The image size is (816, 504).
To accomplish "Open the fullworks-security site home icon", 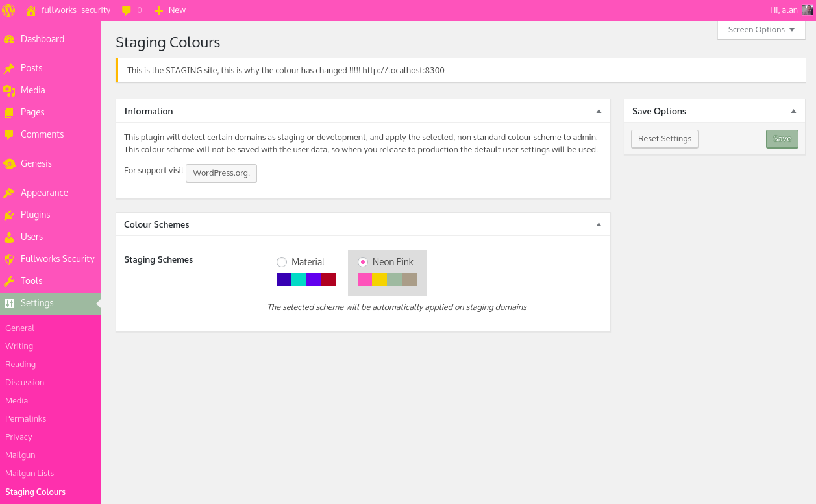I will pyautogui.click(x=31, y=10).
